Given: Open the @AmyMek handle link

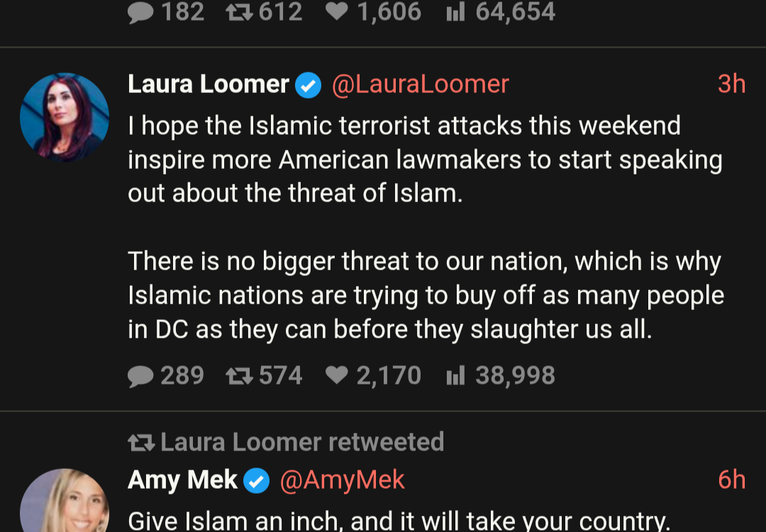Looking at the screenshot, I should [x=342, y=480].
